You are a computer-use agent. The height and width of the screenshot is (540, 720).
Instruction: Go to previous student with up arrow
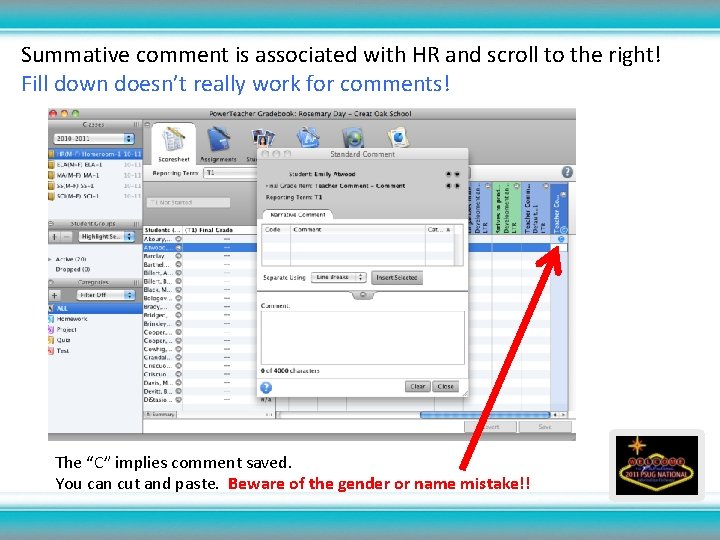448,174
